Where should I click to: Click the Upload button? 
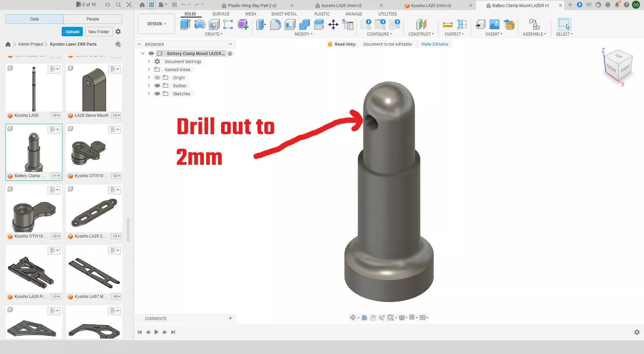pos(72,32)
